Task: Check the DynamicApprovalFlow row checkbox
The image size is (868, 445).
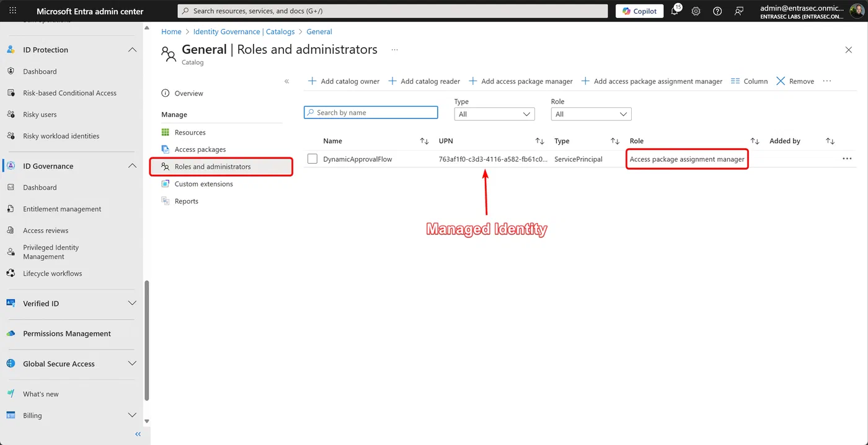Action: pos(312,159)
